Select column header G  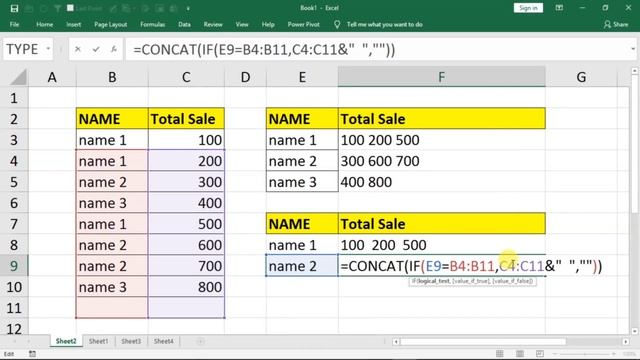[x=581, y=77]
